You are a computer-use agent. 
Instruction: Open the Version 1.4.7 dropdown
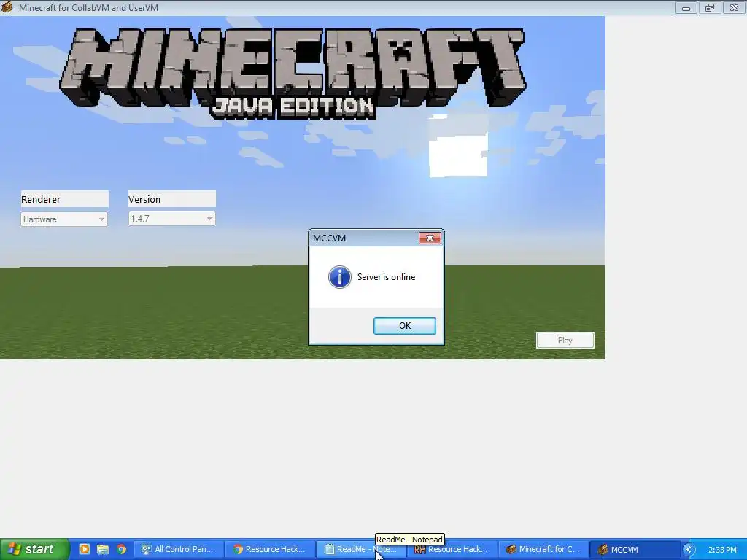click(171, 219)
